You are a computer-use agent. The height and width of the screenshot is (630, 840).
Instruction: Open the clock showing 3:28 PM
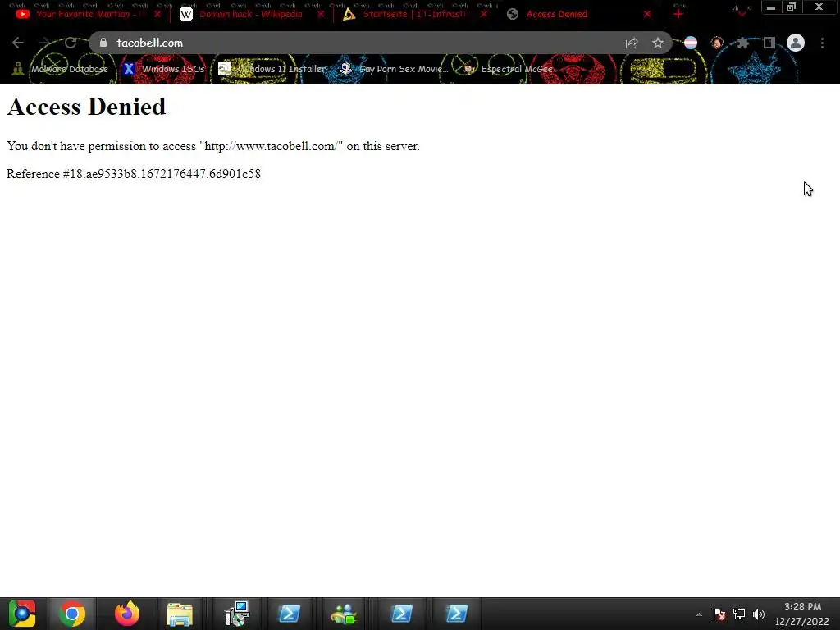tap(802, 614)
